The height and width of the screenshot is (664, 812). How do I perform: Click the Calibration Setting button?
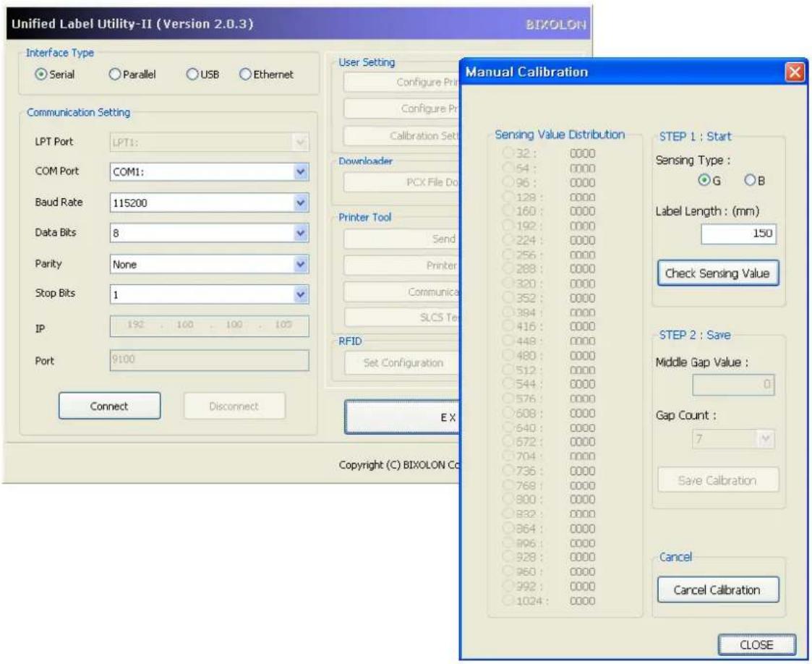tap(402, 136)
